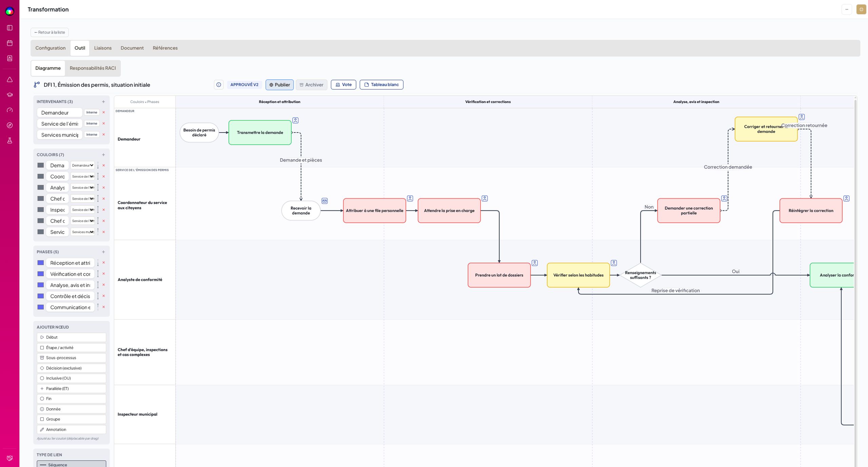Click the flask icon in the left sidebar

coord(10,141)
